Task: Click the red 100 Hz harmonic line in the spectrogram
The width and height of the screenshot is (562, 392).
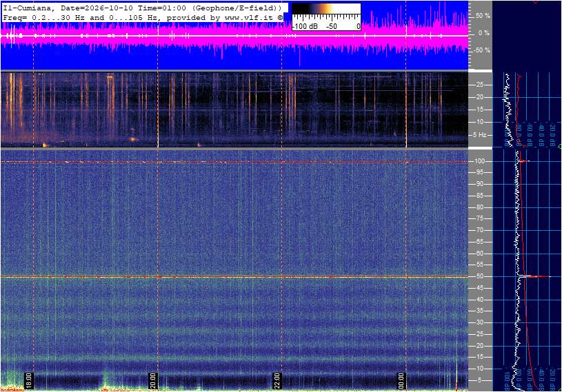Action: pyautogui.click(x=234, y=162)
